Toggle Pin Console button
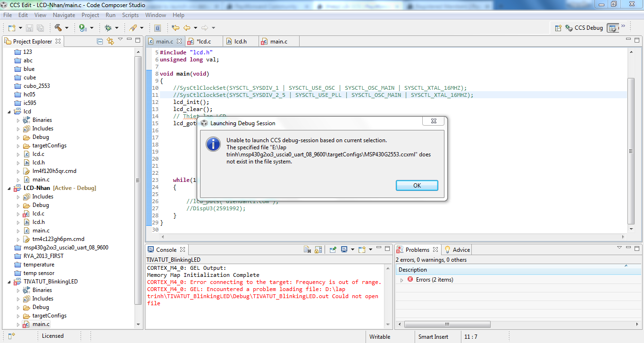 tap(333, 249)
